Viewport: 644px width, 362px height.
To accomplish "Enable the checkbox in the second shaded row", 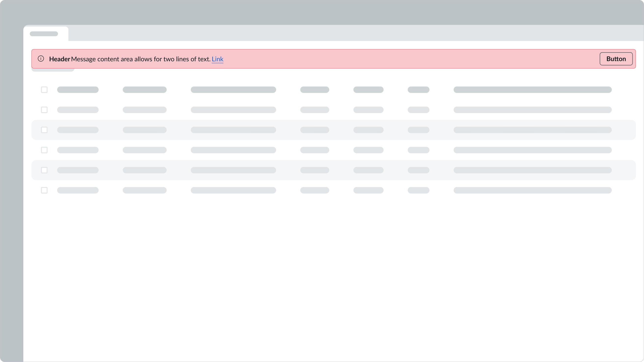I will click(x=44, y=170).
